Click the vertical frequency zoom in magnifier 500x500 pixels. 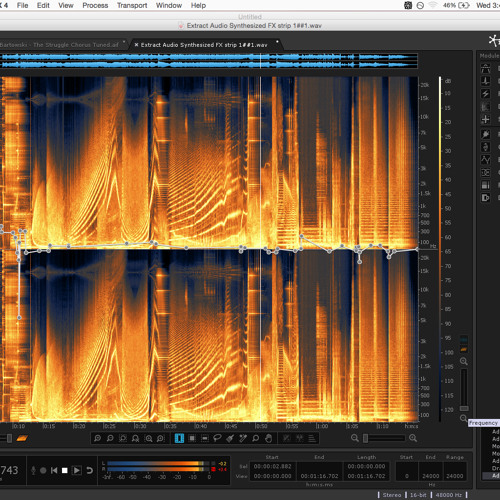(x=464, y=361)
